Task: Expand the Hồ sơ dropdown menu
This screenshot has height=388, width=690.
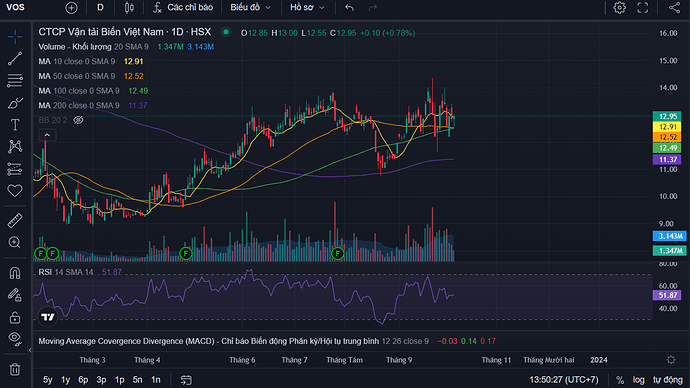Action: 307,7
